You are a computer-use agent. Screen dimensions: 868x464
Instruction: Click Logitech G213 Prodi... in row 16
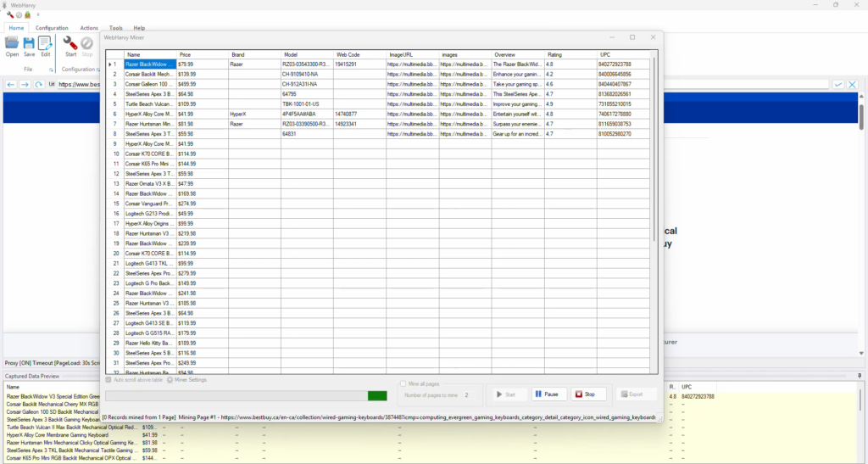tap(151, 214)
